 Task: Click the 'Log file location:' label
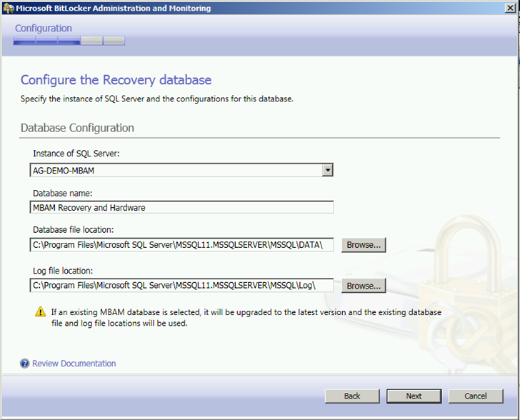63,271
